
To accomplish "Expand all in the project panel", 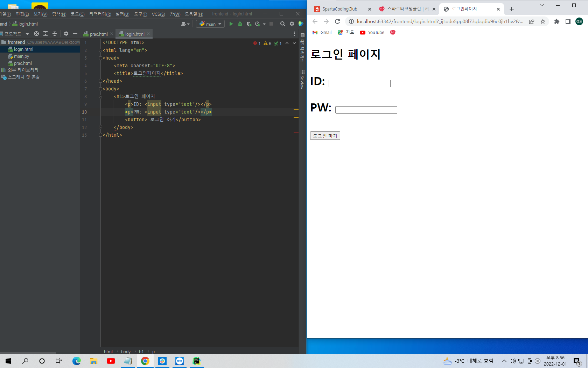I will [x=45, y=34].
